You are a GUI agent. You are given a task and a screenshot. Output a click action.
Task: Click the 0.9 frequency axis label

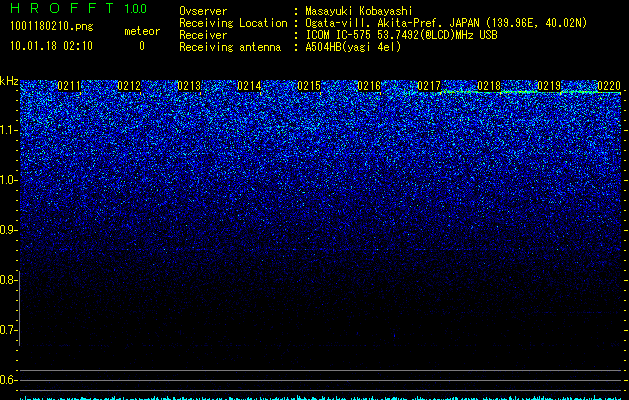(x=8, y=230)
